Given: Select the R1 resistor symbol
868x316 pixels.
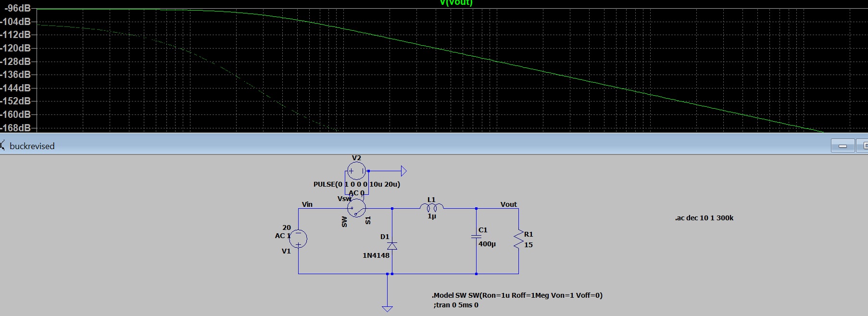Looking at the screenshot, I should pos(518,239).
